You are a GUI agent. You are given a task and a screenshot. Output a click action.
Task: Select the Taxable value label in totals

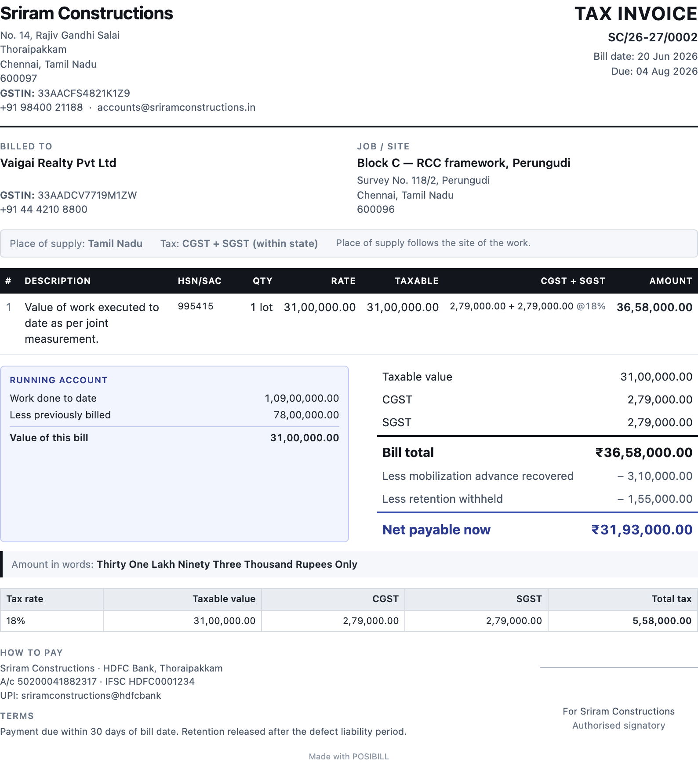click(417, 377)
